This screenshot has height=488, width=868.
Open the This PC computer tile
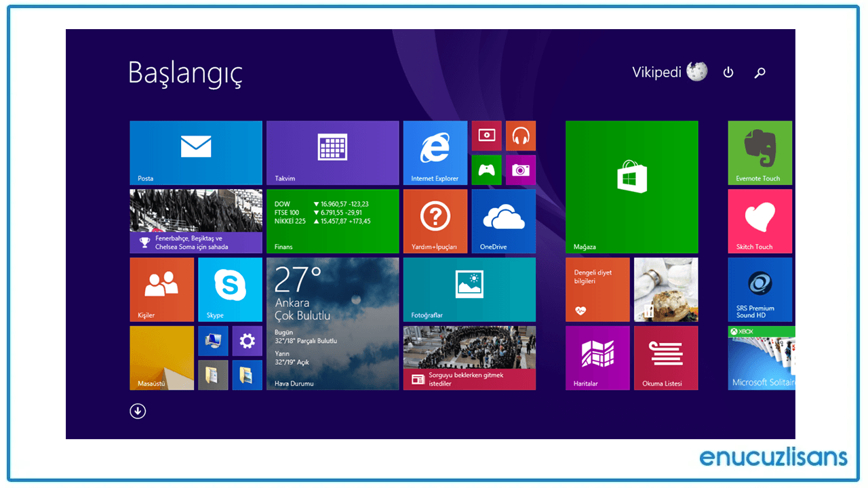click(213, 341)
